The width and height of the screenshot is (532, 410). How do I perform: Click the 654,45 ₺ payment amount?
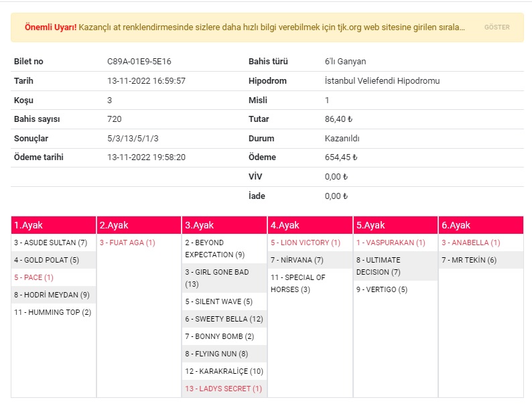point(341,157)
